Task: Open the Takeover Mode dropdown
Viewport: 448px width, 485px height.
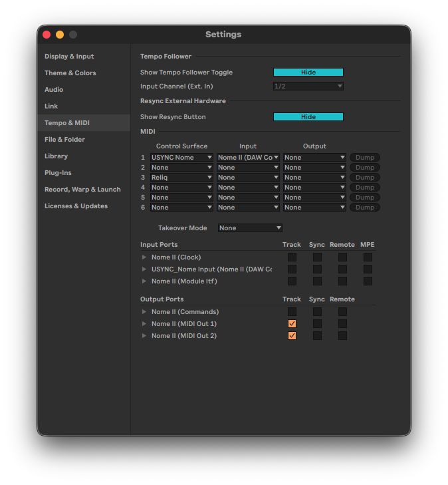Action: coord(250,228)
